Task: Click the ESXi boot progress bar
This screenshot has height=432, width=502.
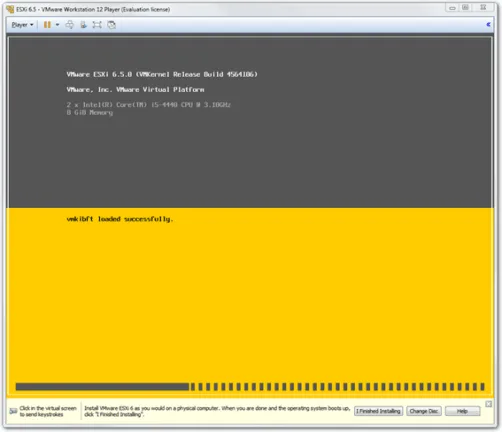Action: [x=250, y=387]
